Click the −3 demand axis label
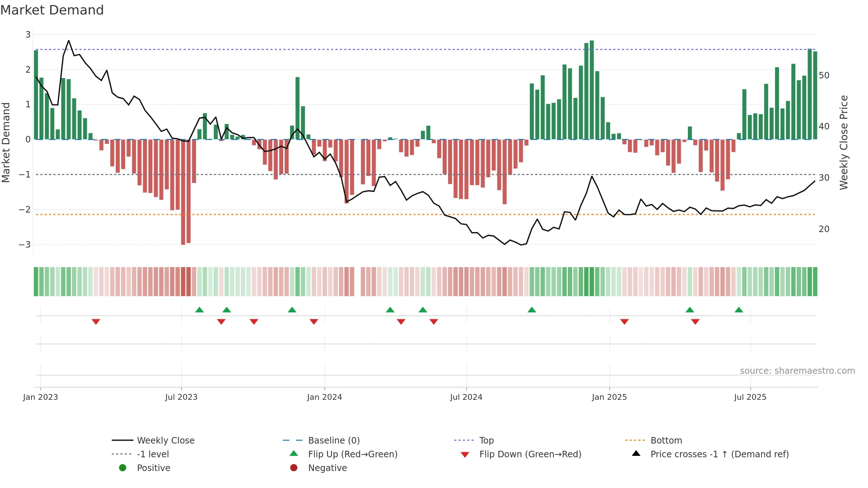Viewport: 868px width, 488px height. 25,245
